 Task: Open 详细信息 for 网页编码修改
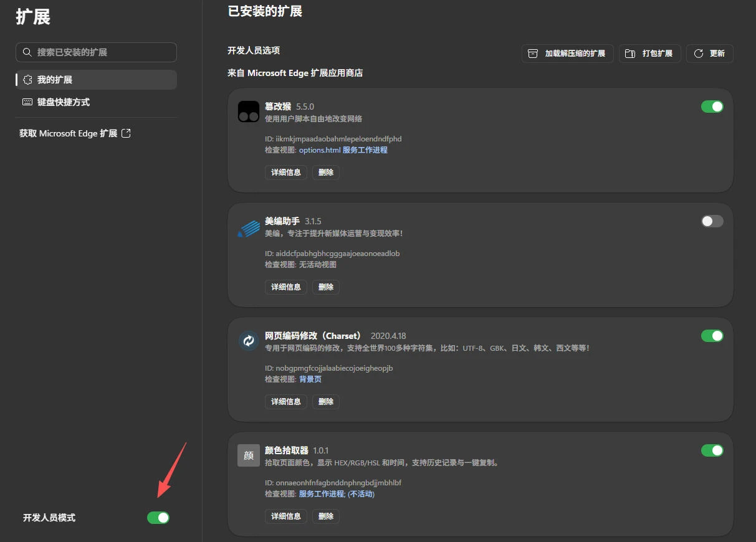pyautogui.click(x=286, y=402)
